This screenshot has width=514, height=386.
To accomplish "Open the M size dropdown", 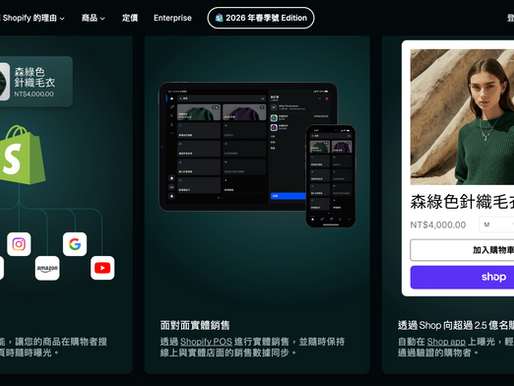I will 497,224.
